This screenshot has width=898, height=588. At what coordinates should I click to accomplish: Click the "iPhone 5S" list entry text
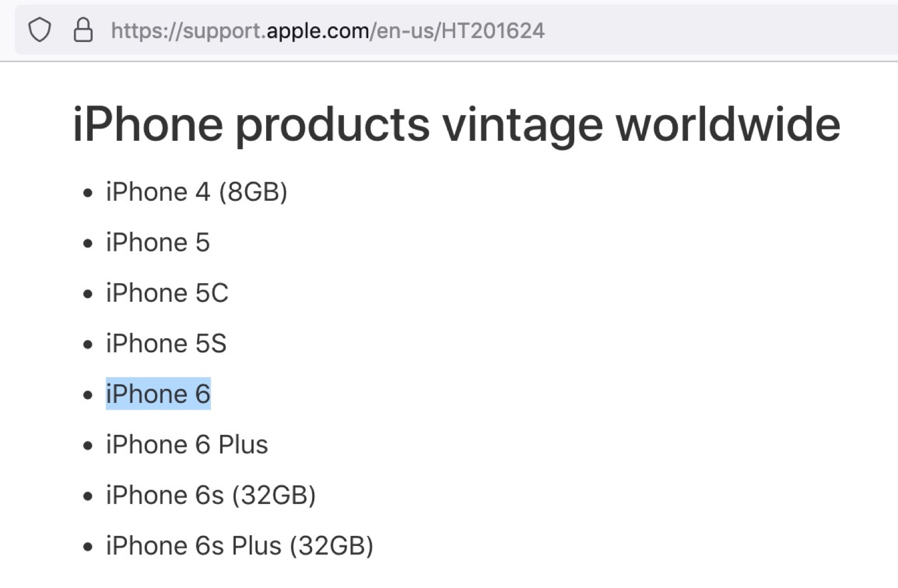pos(166,343)
